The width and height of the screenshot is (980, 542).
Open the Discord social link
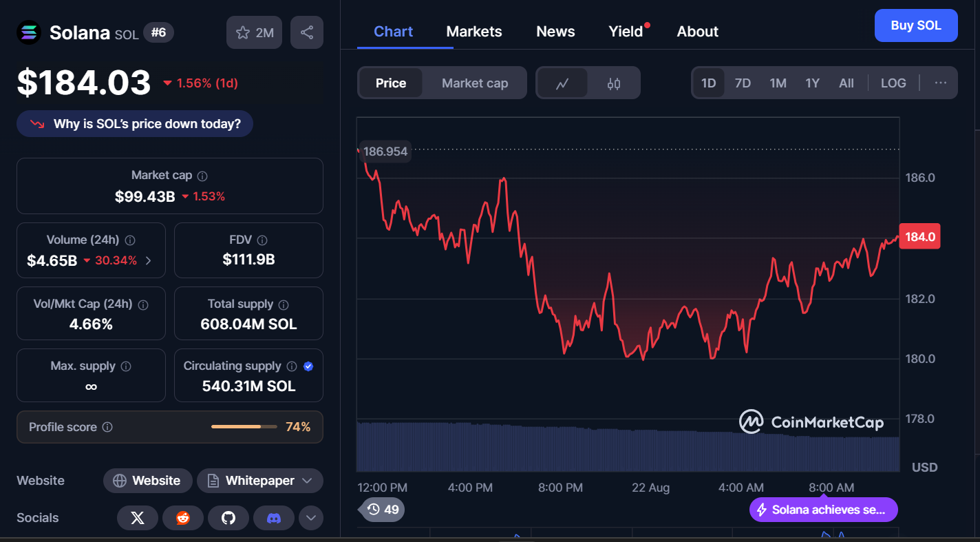pyautogui.click(x=274, y=518)
